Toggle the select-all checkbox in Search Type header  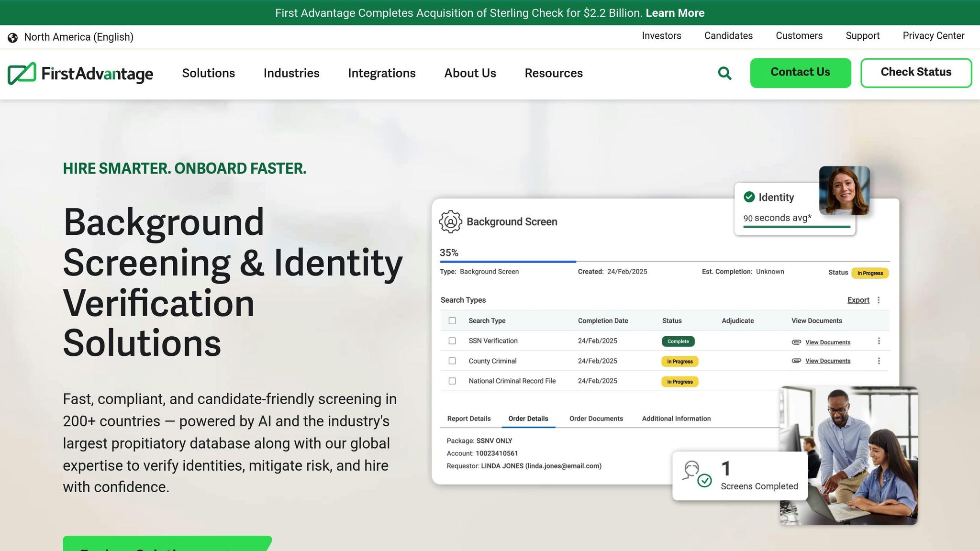pyautogui.click(x=452, y=321)
